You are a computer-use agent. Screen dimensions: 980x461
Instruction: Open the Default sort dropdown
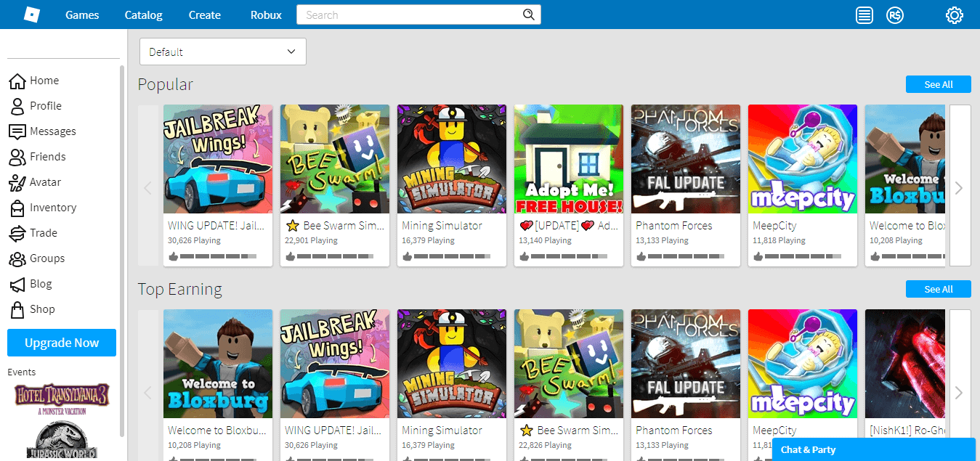tap(223, 52)
